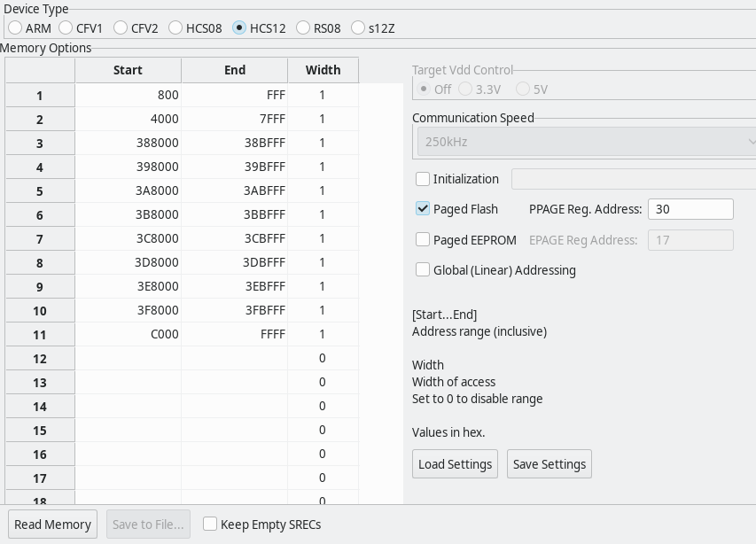The image size is (756, 544).
Task: Select row header number 5
Action: [x=40, y=190]
